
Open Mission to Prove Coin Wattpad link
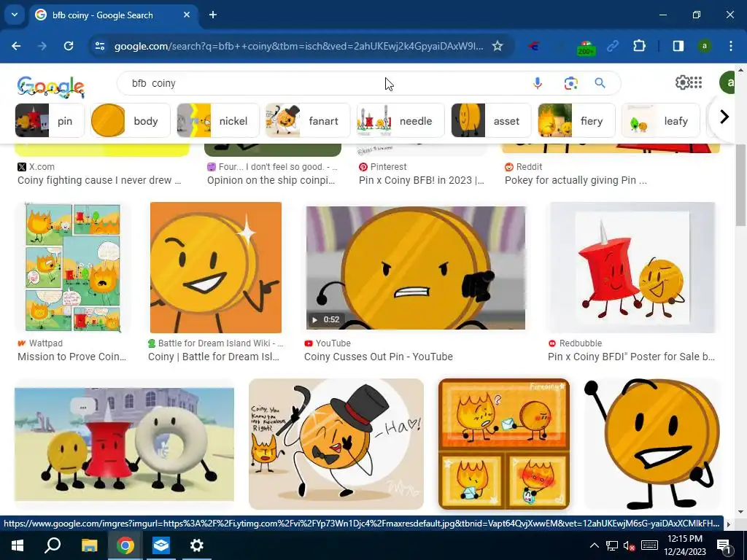tap(72, 357)
